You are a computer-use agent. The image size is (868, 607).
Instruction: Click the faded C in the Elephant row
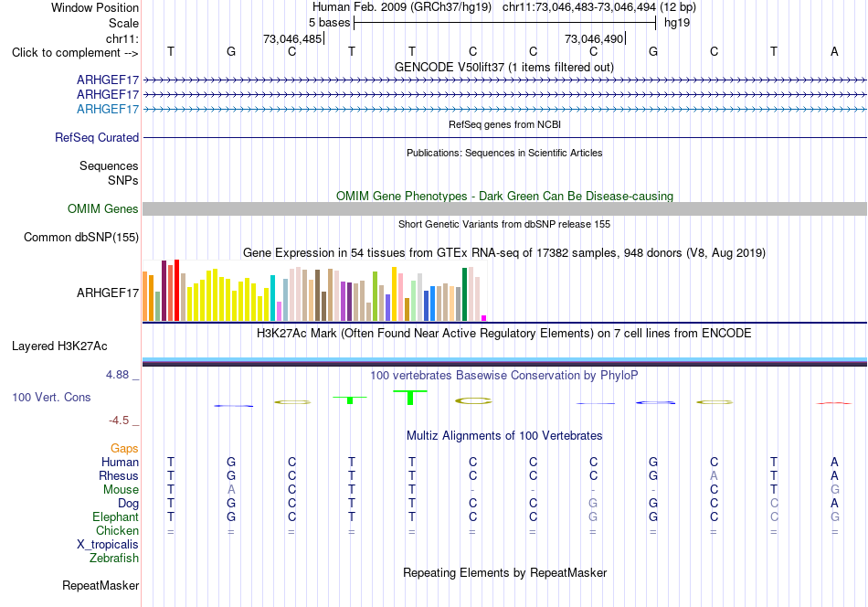click(x=774, y=516)
